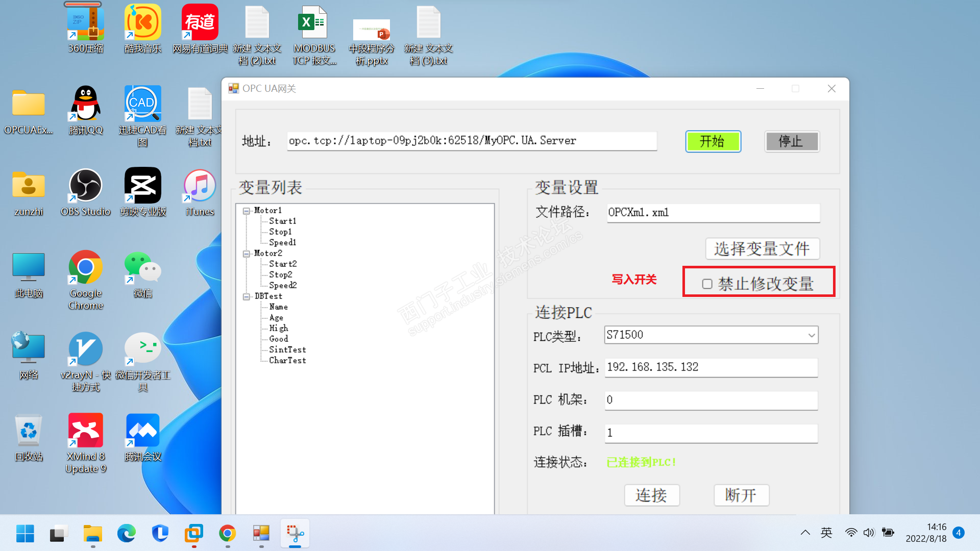Collapse the DBTest tree node
Screen dimensions: 980x551
[247, 296]
